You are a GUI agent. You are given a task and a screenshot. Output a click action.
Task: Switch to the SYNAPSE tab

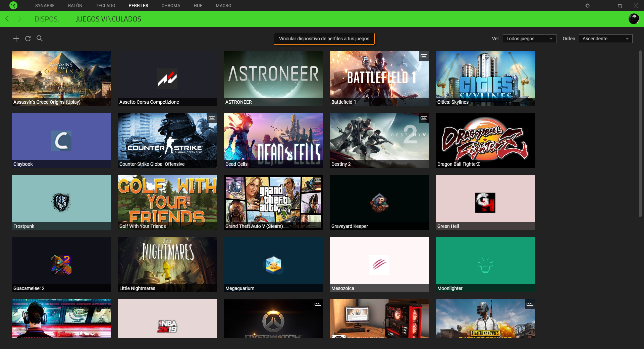point(45,6)
